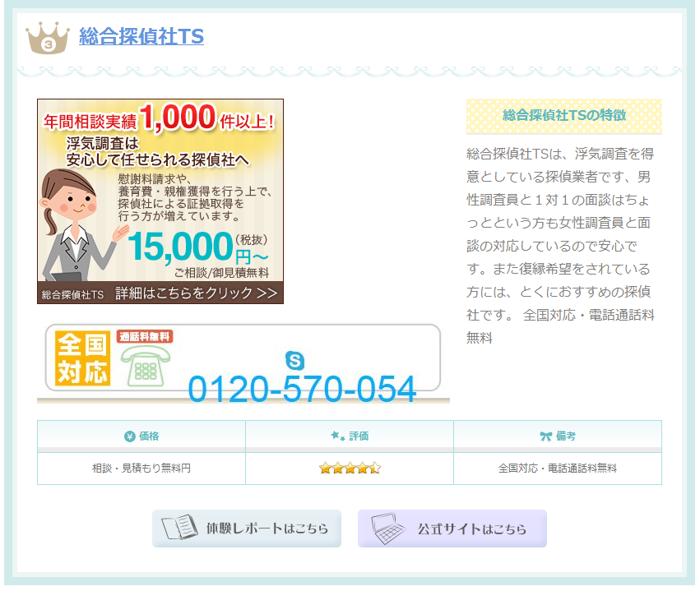This screenshot has width=700, height=591.
Task: Click the 総合探偵社TSの特徴 yellow header
Action: pyautogui.click(x=564, y=116)
